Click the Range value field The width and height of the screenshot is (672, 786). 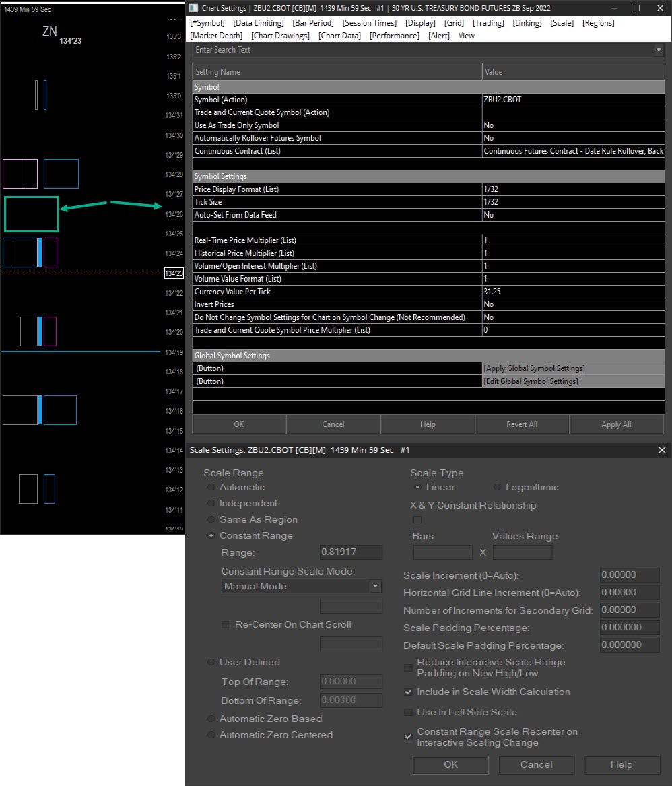pos(351,552)
